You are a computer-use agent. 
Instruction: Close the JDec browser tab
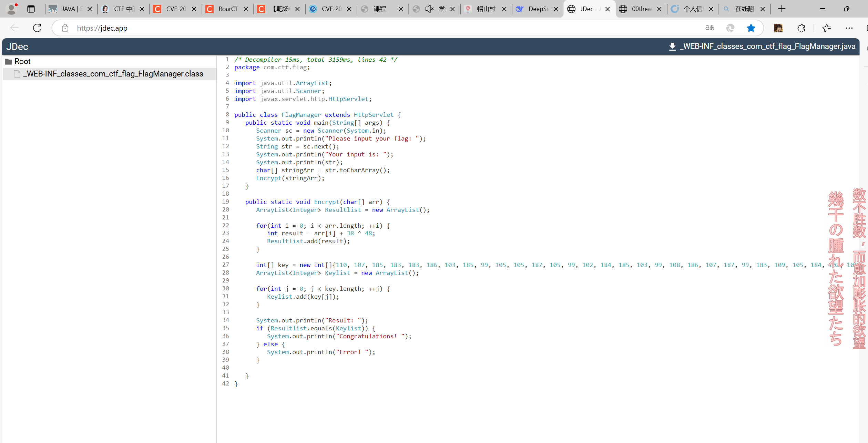pos(607,9)
